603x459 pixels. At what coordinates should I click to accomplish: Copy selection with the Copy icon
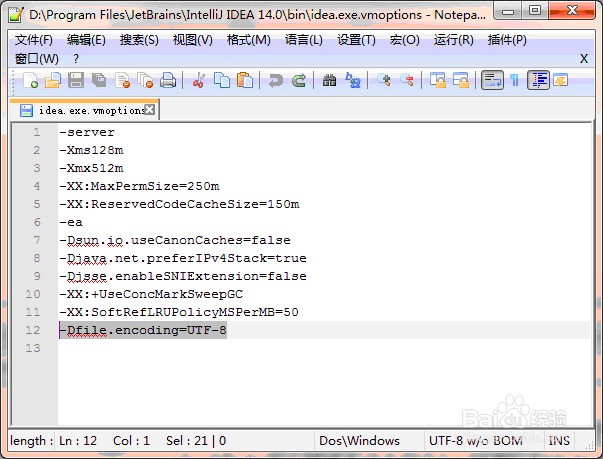pos(222,81)
